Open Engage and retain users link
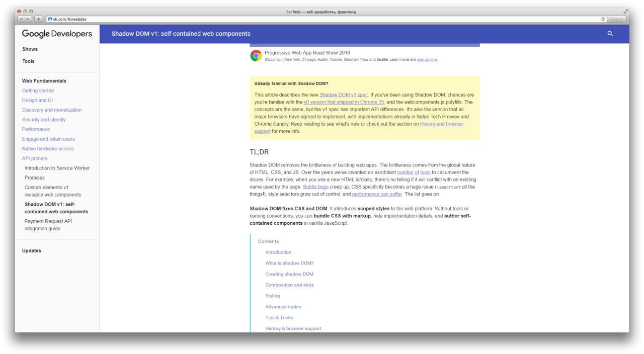Viewport: 644px width, 354px height. [48, 139]
